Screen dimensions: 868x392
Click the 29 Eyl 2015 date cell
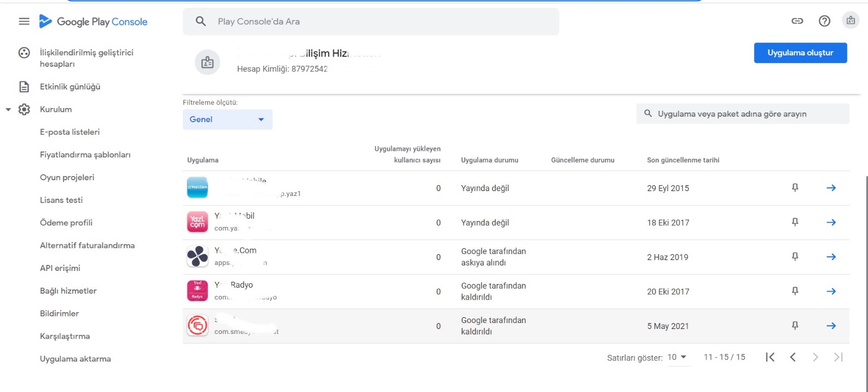668,188
